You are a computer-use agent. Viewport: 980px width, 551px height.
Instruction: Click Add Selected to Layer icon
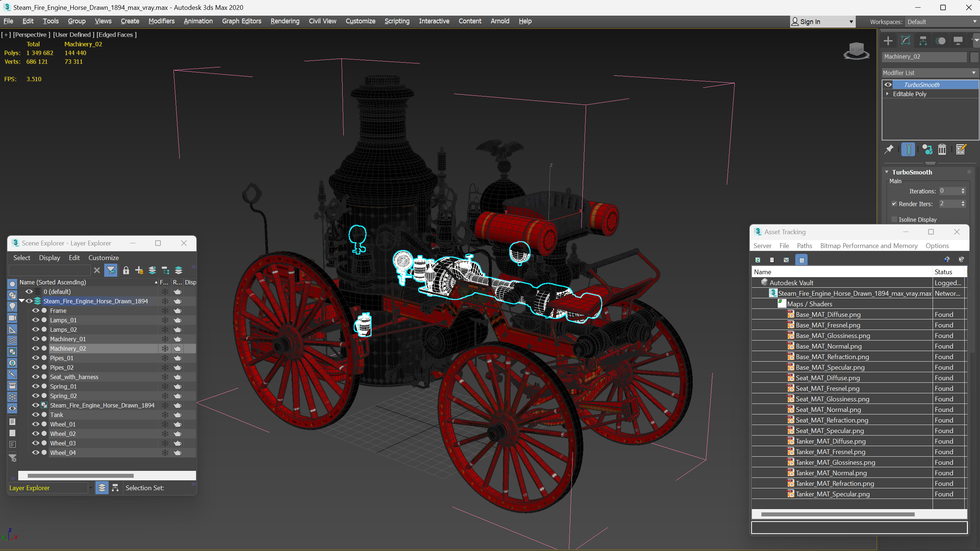152,270
